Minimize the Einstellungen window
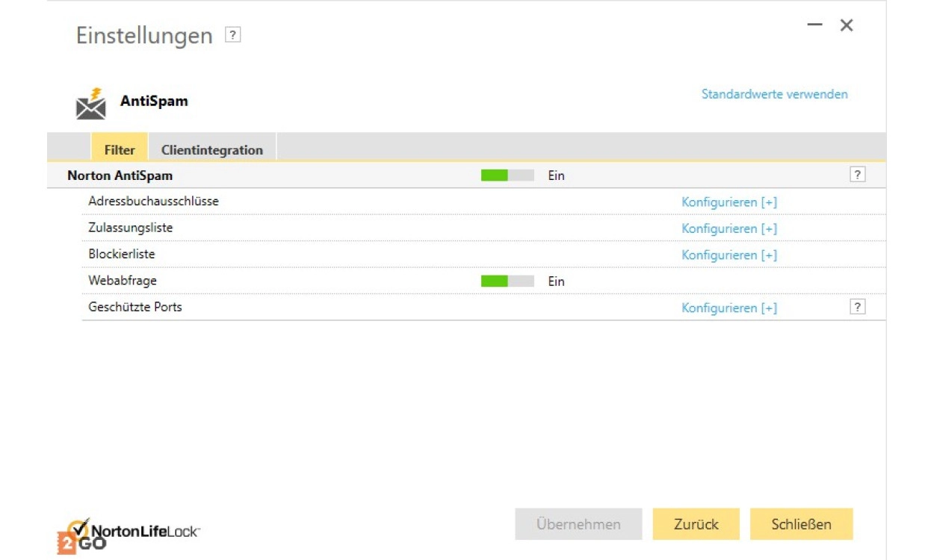The height and width of the screenshot is (560, 934). tap(814, 25)
